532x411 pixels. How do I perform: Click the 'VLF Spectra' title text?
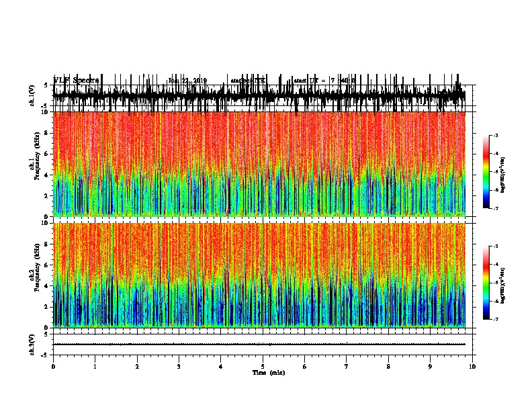point(76,81)
